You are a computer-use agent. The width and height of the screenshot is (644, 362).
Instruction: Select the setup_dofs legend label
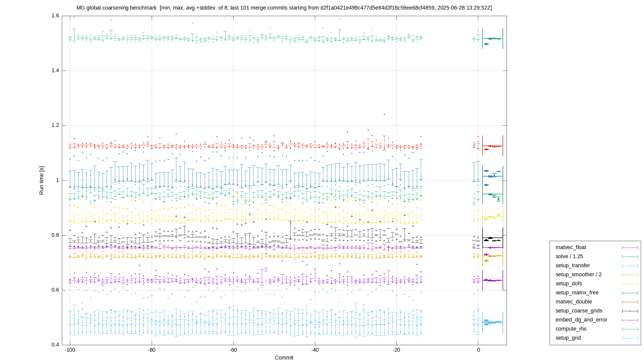click(x=569, y=284)
